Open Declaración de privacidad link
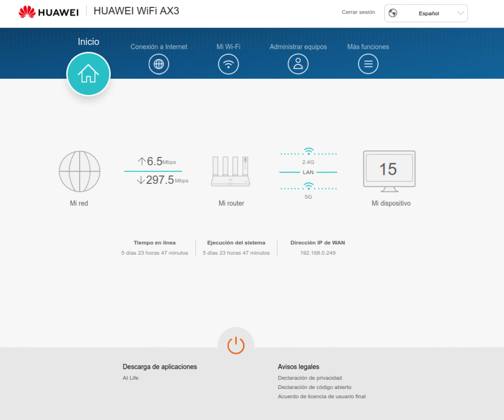504x420 pixels. pyautogui.click(x=310, y=378)
